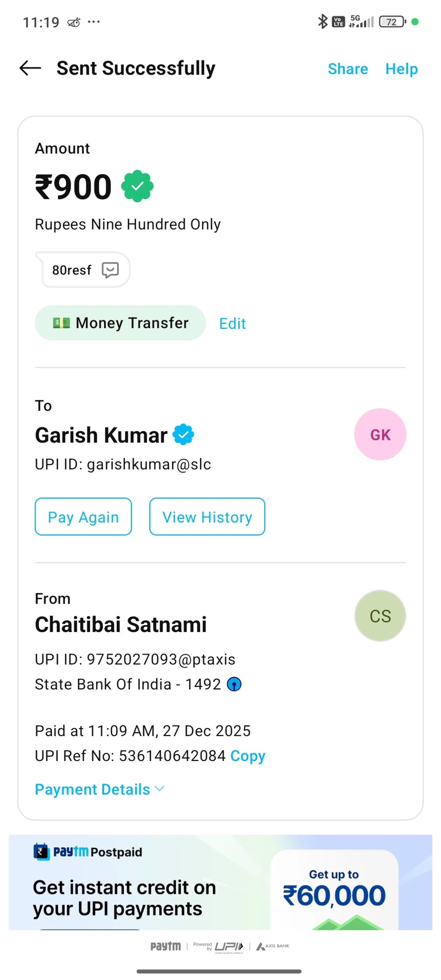Tap the 80resf payment note
The height and width of the screenshot is (980, 441).
coord(72,270)
